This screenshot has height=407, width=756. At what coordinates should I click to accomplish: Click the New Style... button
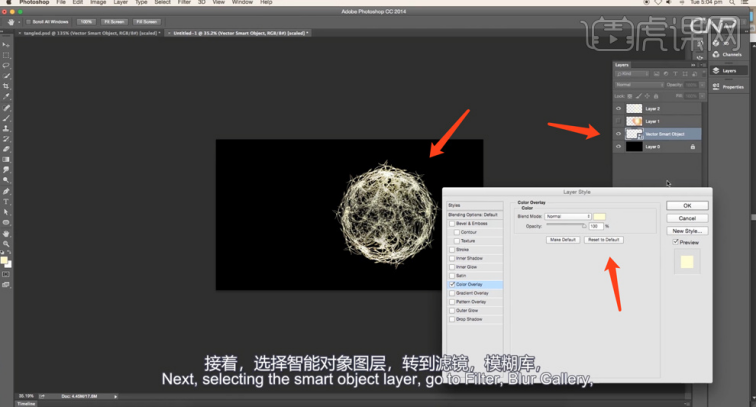tap(687, 231)
